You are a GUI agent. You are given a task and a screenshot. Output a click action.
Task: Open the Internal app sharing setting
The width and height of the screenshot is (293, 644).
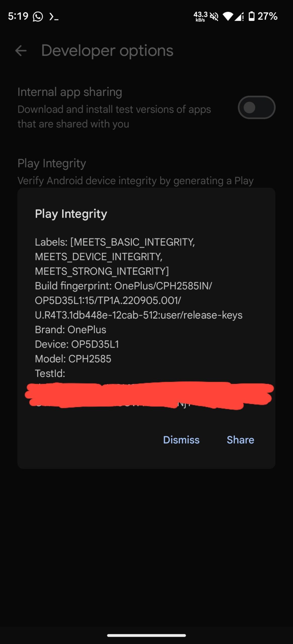146,108
